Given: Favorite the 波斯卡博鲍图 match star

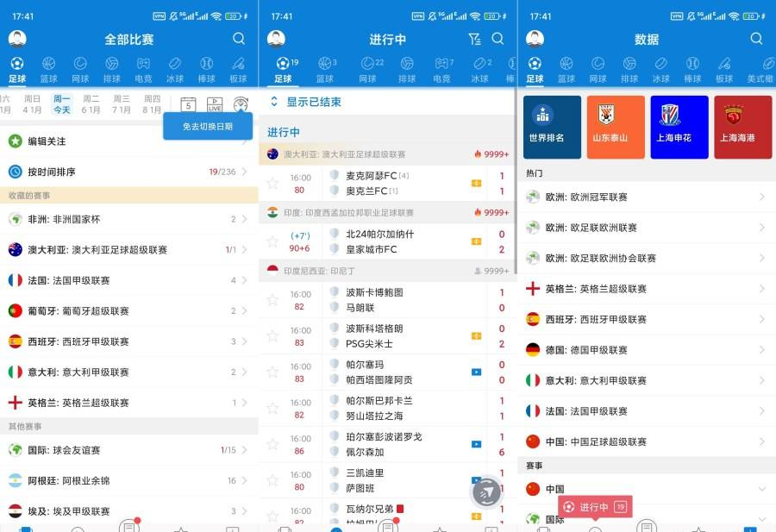Looking at the screenshot, I should (272, 300).
